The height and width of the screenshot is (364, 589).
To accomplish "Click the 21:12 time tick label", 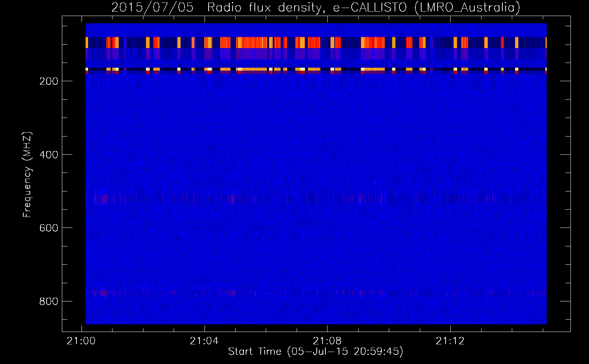I will click(x=450, y=341).
